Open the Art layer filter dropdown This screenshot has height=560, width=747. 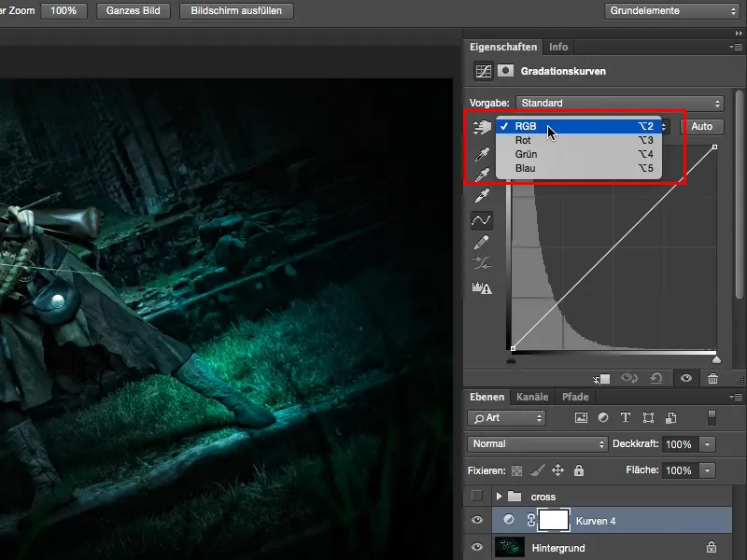click(x=506, y=418)
